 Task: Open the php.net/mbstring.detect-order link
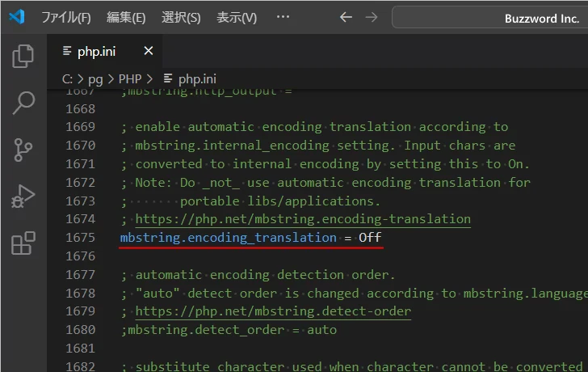273,311
